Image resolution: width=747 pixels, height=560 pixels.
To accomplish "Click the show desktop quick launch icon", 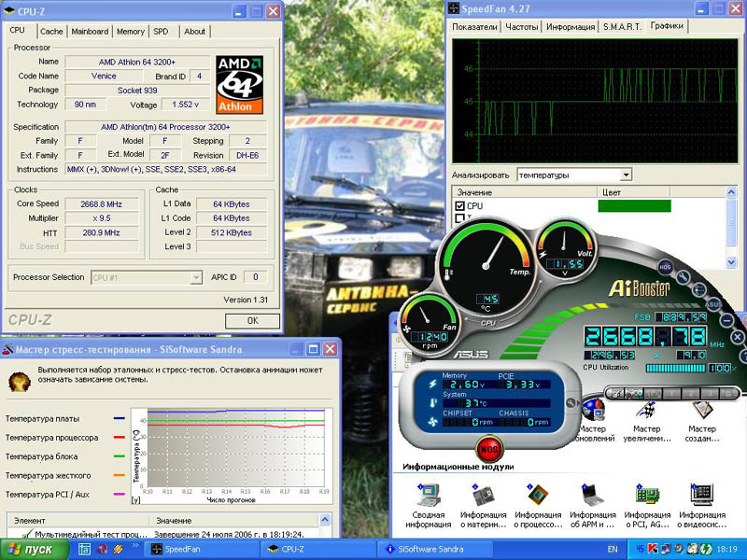I will 85,549.
